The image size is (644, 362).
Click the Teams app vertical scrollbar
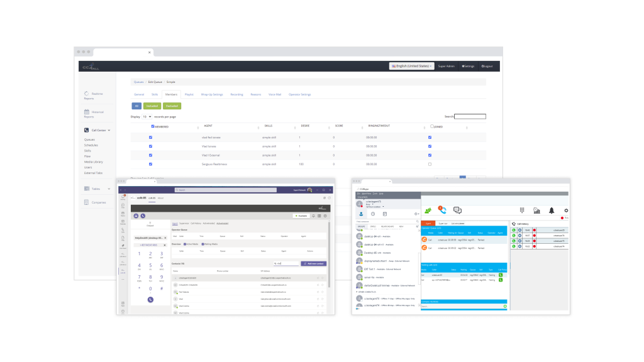[x=329, y=255]
